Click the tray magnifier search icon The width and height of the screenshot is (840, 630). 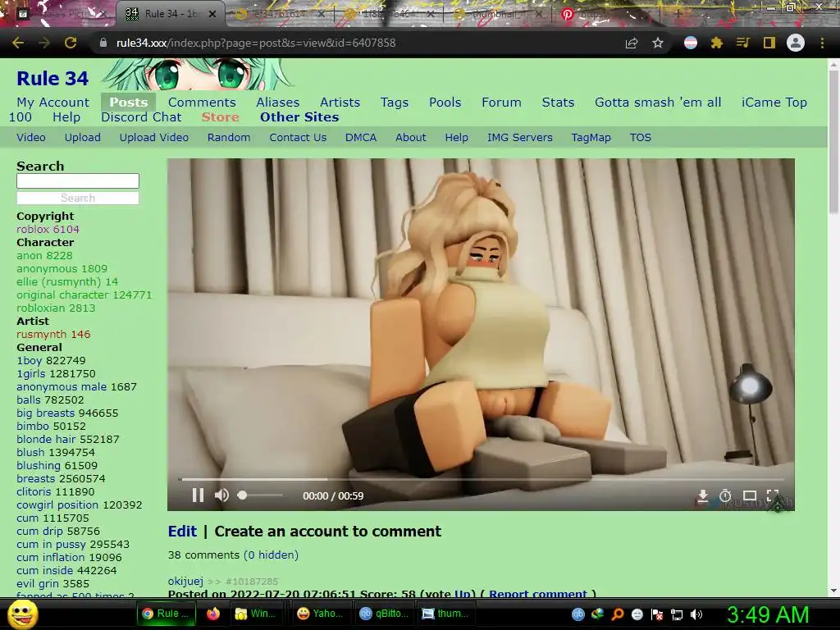coord(617,614)
